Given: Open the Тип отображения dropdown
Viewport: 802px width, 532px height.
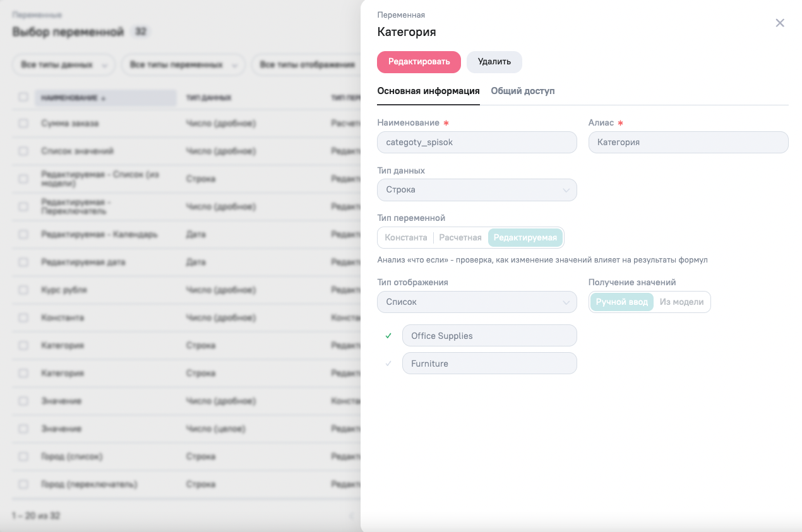Looking at the screenshot, I should tap(477, 302).
